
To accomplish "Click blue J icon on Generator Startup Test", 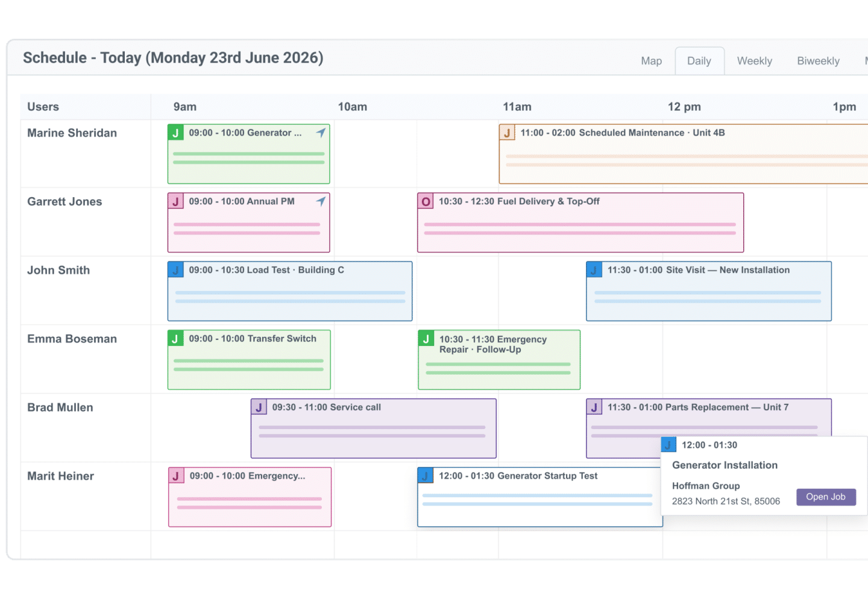I will pos(426,476).
